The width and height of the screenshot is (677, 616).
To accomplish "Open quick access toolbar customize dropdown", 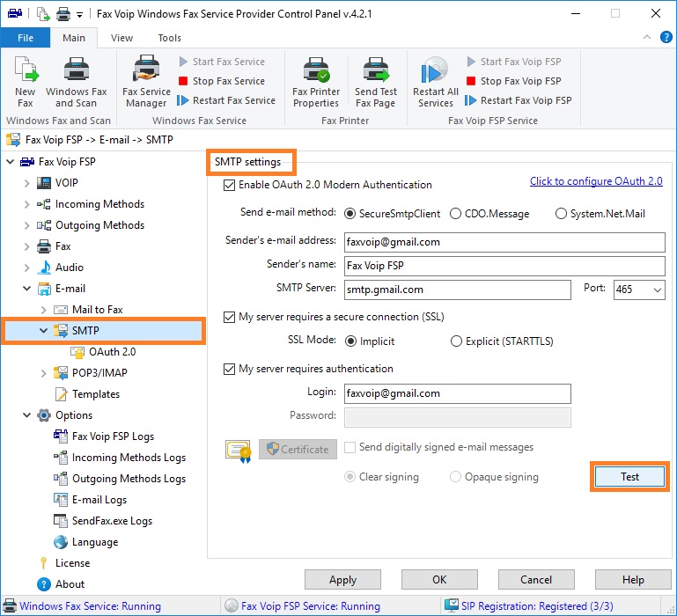I will coord(79,15).
